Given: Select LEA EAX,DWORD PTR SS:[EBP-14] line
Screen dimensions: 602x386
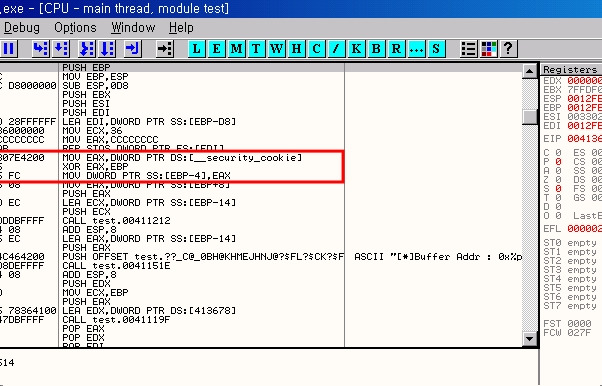Looking at the screenshot, I should coord(149,239).
